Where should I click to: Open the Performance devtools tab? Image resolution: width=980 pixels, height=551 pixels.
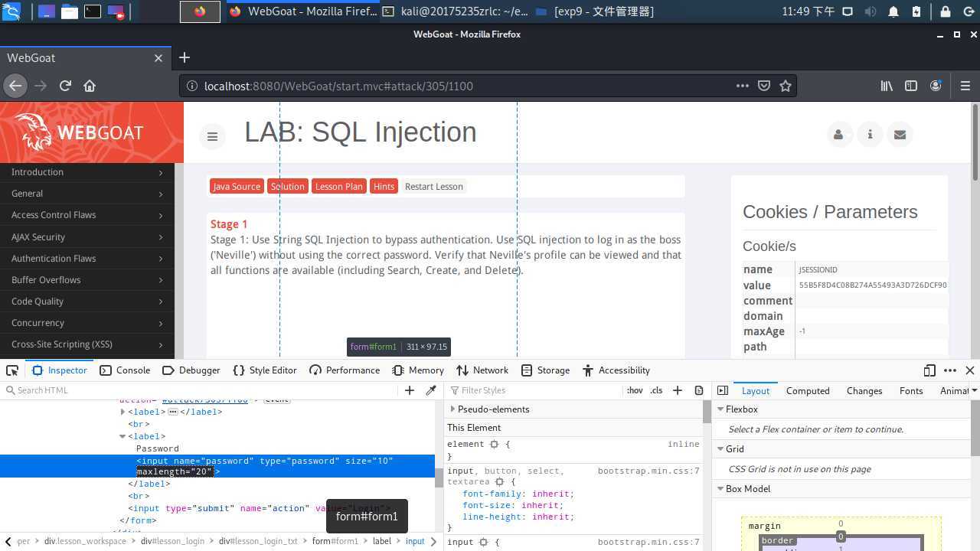coord(345,370)
